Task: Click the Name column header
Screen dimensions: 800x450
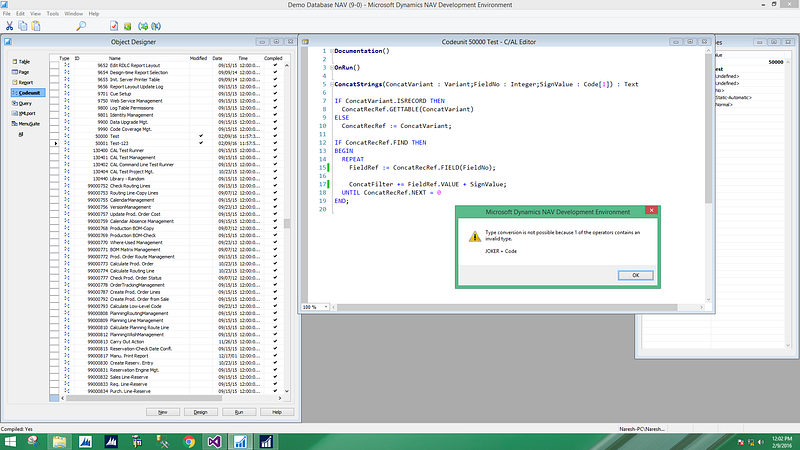Action: click(115, 58)
